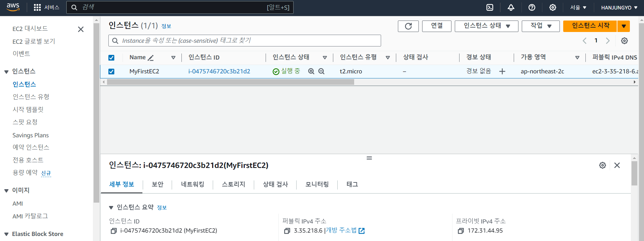Sort by the Name column arrow

173,58
